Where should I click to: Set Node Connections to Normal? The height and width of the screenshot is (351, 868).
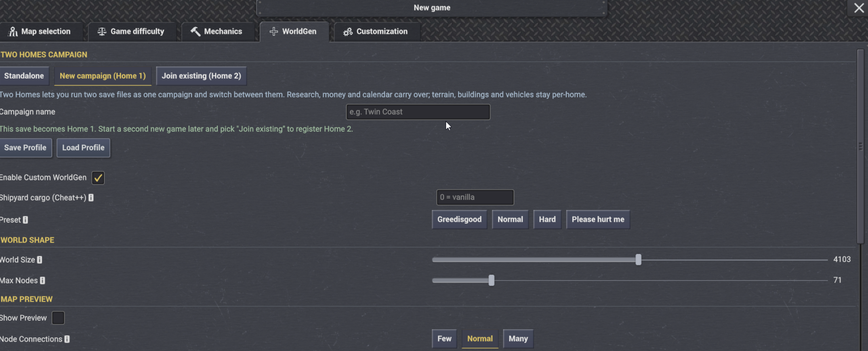click(x=480, y=338)
